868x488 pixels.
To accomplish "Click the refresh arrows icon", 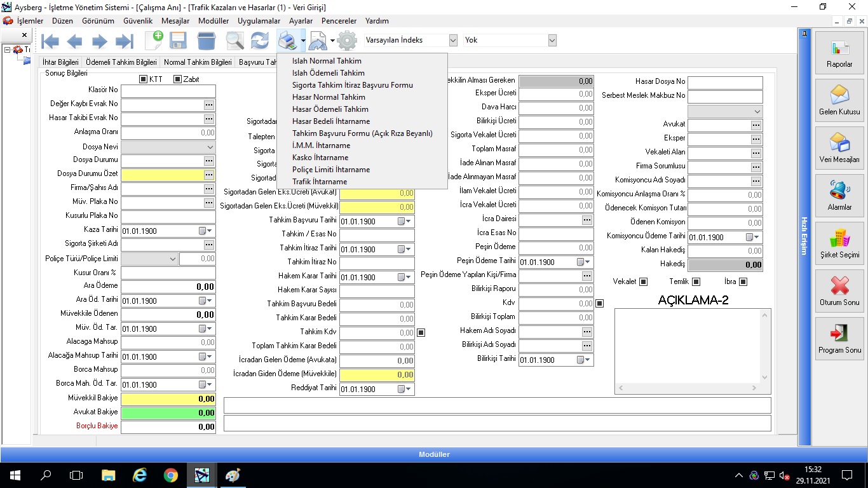I will coord(259,41).
